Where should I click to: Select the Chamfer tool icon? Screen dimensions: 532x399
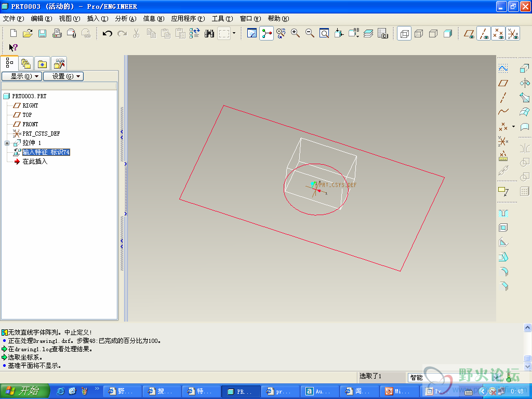[x=504, y=286]
